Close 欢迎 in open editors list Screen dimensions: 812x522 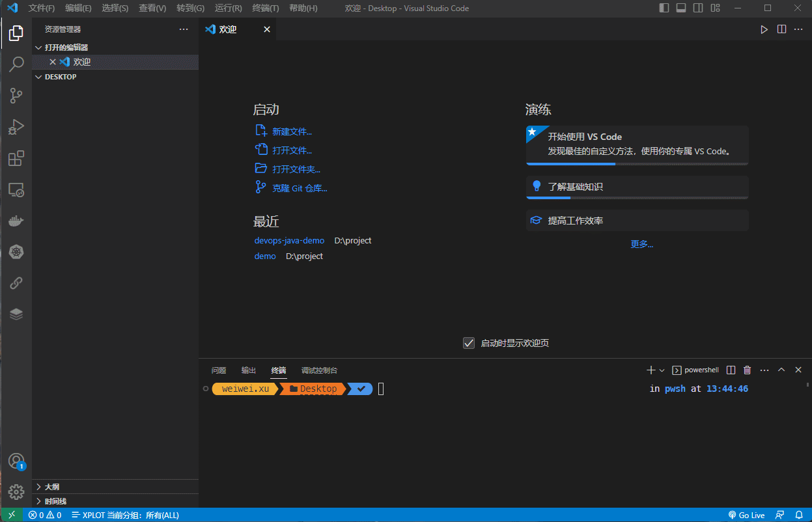pyautogui.click(x=53, y=62)
